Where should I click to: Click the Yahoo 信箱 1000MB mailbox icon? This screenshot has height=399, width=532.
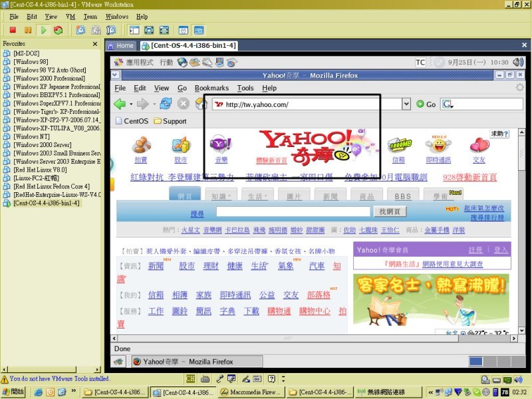pyautogui.click(x=400, y=145)
